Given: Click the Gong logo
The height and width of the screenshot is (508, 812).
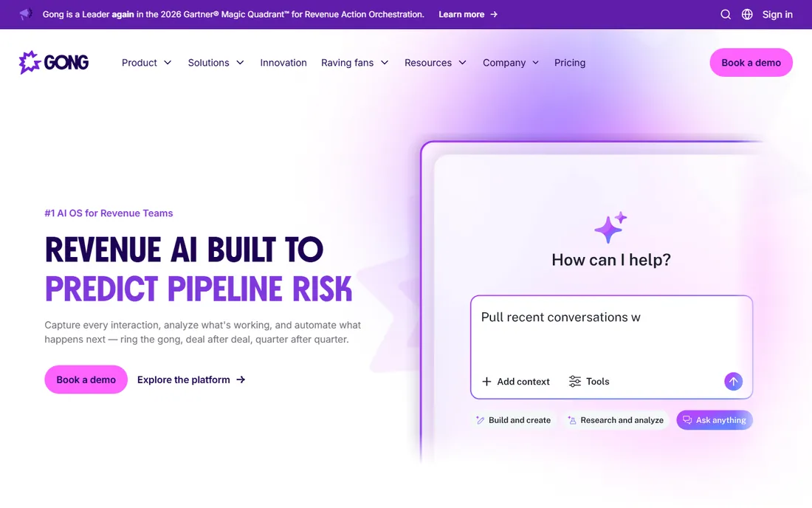Looking at the screenshot, I should coord(54,63).
